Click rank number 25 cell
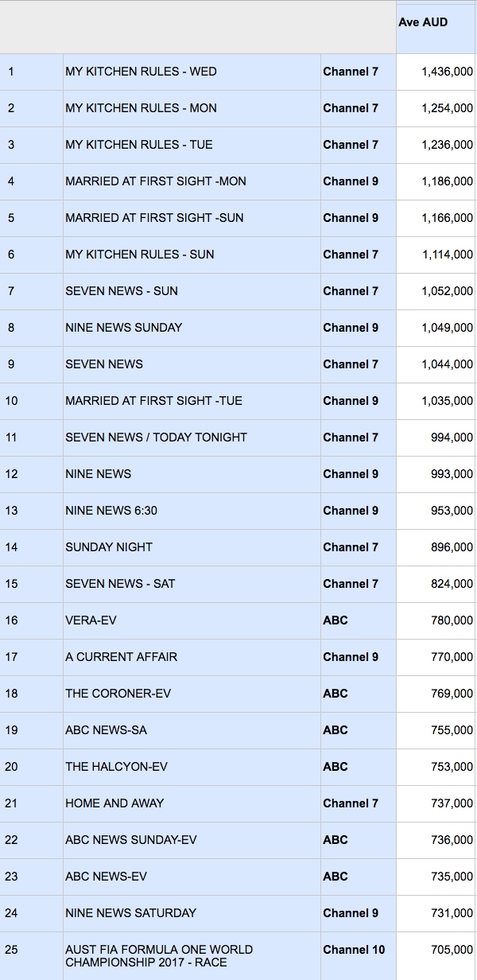 pos(31,956)
